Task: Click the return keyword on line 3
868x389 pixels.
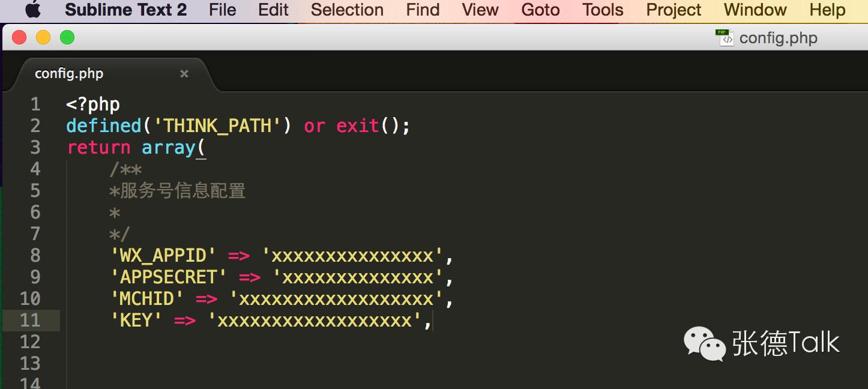Action: tap(98, 148)
